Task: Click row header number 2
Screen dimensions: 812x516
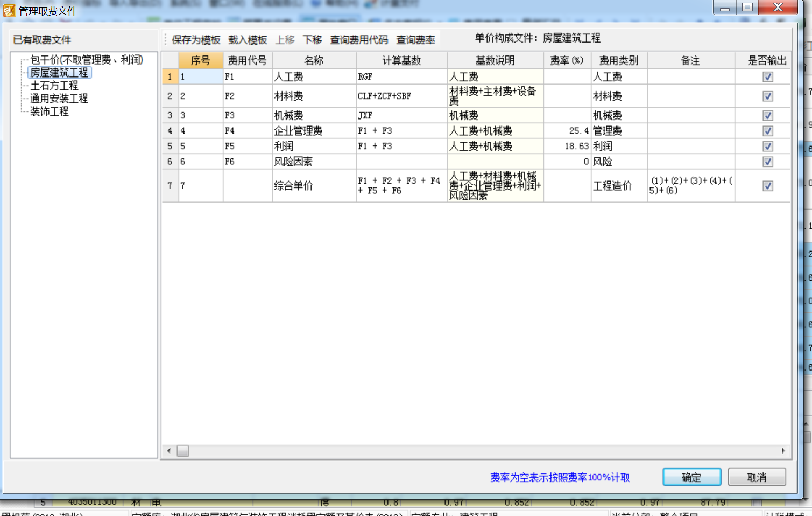Action: click(x=170, y=96)
